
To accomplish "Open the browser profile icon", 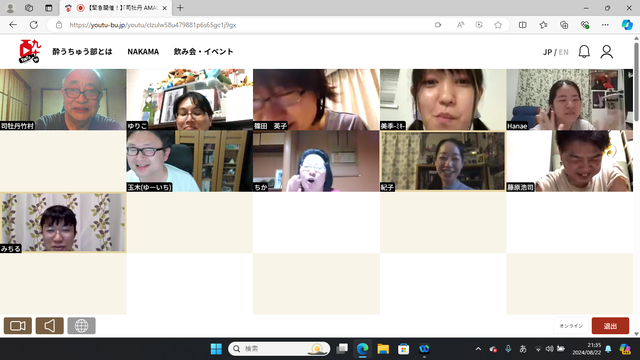I will pos(10,8).
